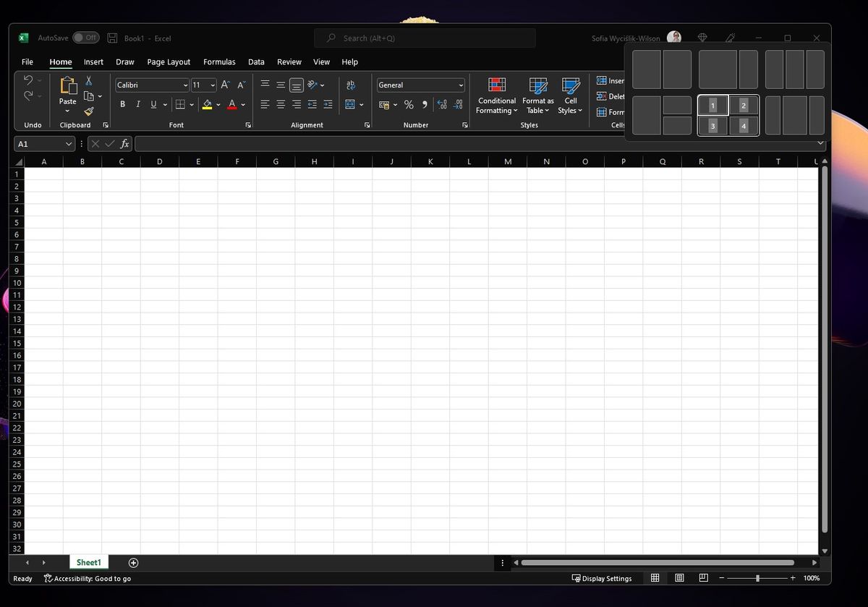Click the Increase Decimal icon
Viewport: 868px width, 607px height.
tap(441, 103)
